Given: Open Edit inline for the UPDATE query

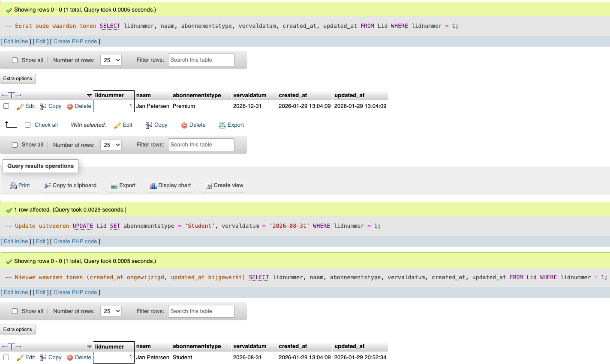Looking at the screenshot, I should [15, 241].
